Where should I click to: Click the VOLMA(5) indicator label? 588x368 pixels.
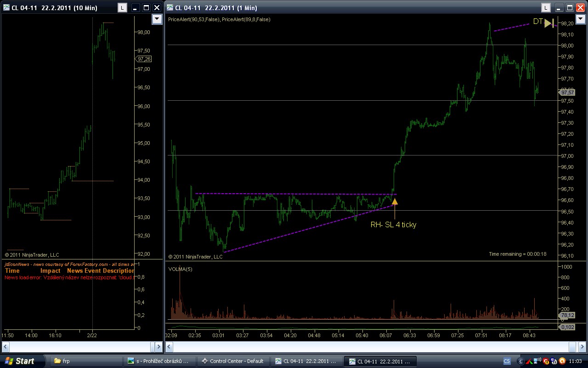pos(181,269)
